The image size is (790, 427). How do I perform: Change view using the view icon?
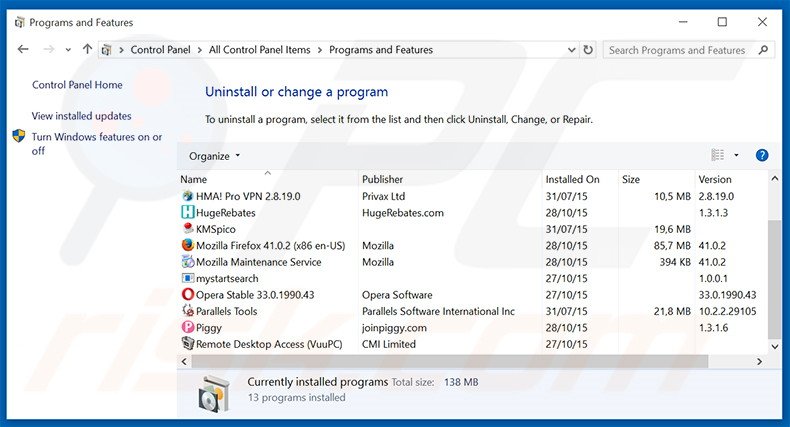coord(717,155)
